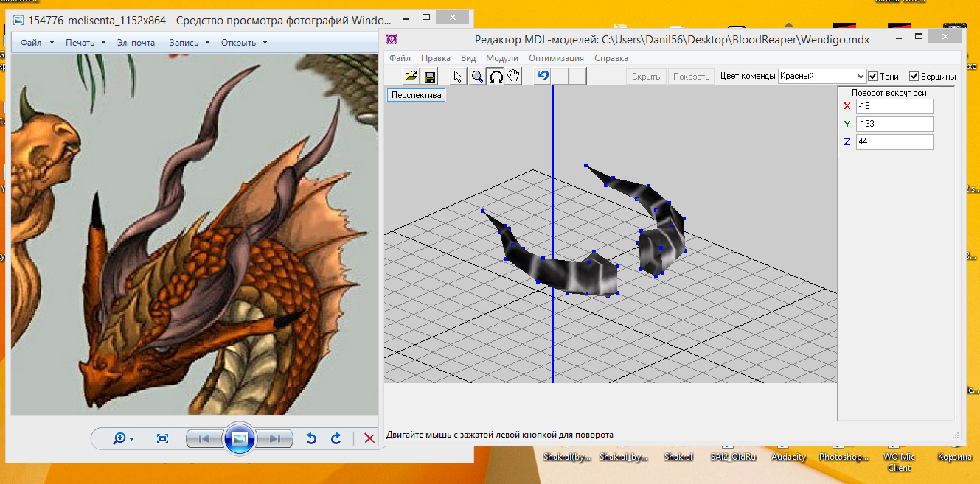980x484 pixels.
Task: Select the hand pan tool
Action: point(513,76)
